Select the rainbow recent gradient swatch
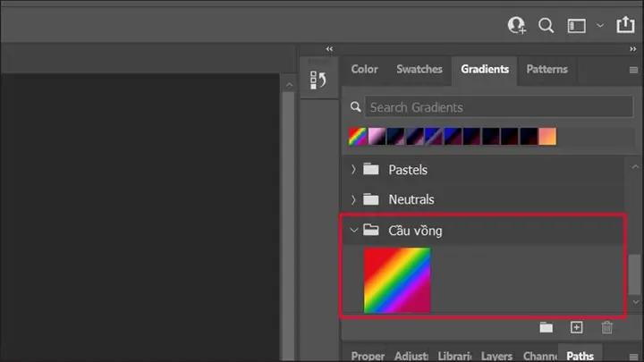The width and height of the screenshot is (644, 362). tap(357, 136)
